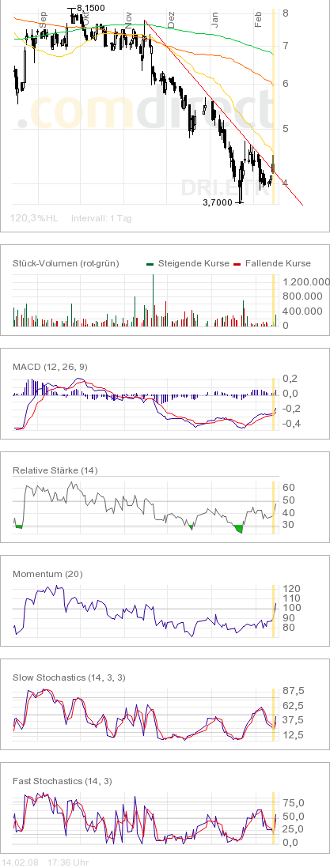Click the tallest green volume bar
330x868 pixels.
click(153, 300)
